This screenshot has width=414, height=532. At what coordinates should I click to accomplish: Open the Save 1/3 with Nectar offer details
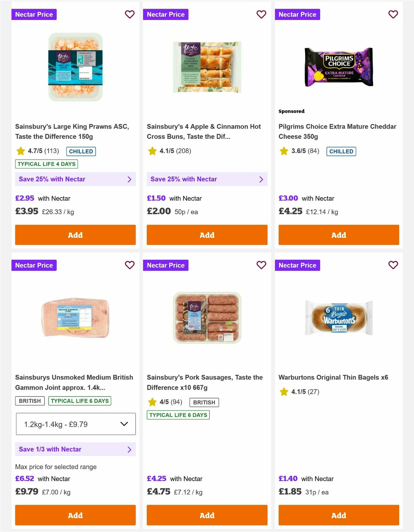coord(75,449)
